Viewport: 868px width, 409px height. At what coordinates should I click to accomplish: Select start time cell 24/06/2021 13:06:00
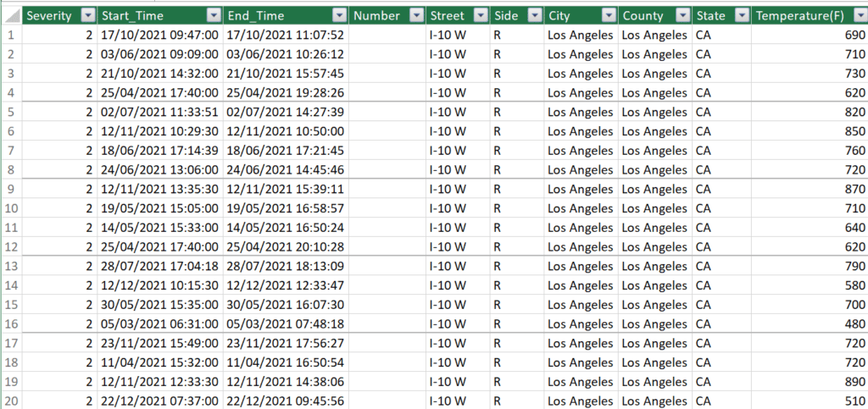click(x=160, y=169)
